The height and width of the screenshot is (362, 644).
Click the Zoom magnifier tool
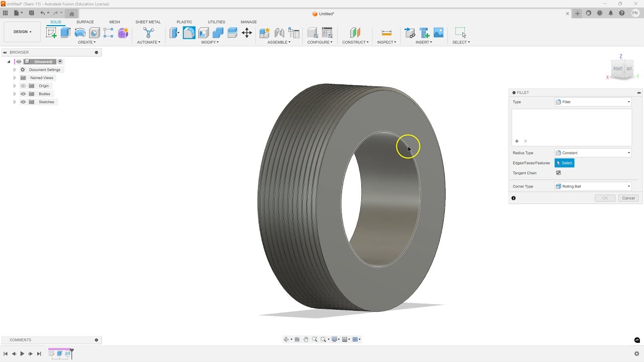[x=314, y=339]
